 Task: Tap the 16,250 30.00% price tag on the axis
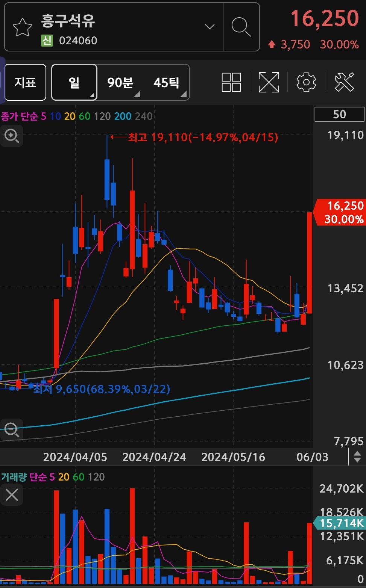tap(340, 212)
